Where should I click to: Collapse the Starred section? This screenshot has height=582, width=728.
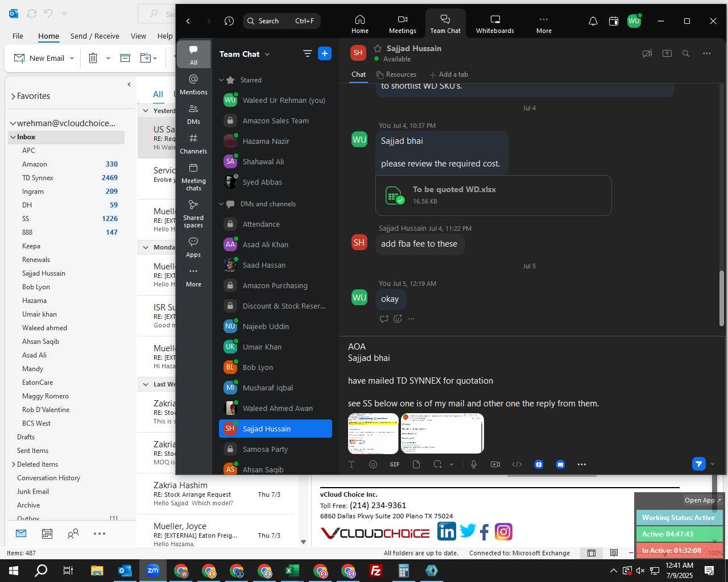coord(221,80)
